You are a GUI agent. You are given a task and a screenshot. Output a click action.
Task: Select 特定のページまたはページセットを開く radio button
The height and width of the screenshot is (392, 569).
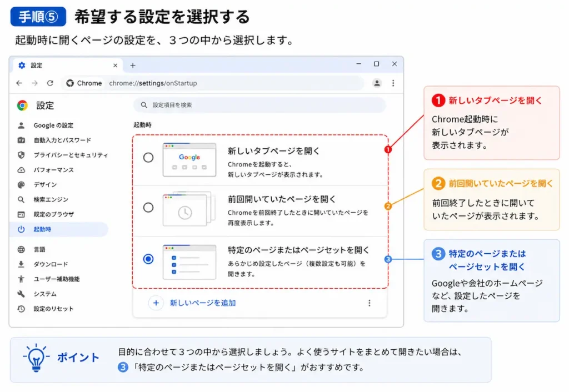click(148, 259)
